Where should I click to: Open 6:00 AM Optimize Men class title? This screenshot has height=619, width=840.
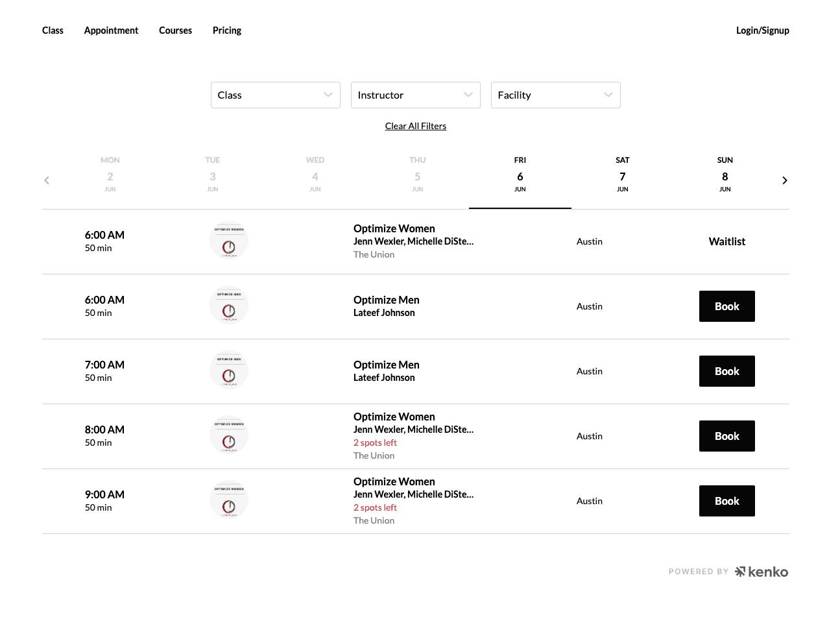pos(387,300)
